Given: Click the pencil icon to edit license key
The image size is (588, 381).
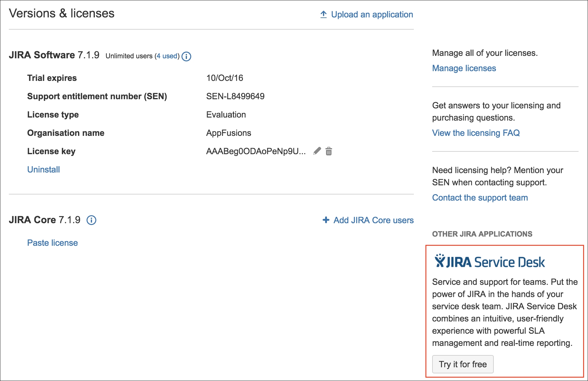Looking at the screenshot, I should (x=317, y=151).
